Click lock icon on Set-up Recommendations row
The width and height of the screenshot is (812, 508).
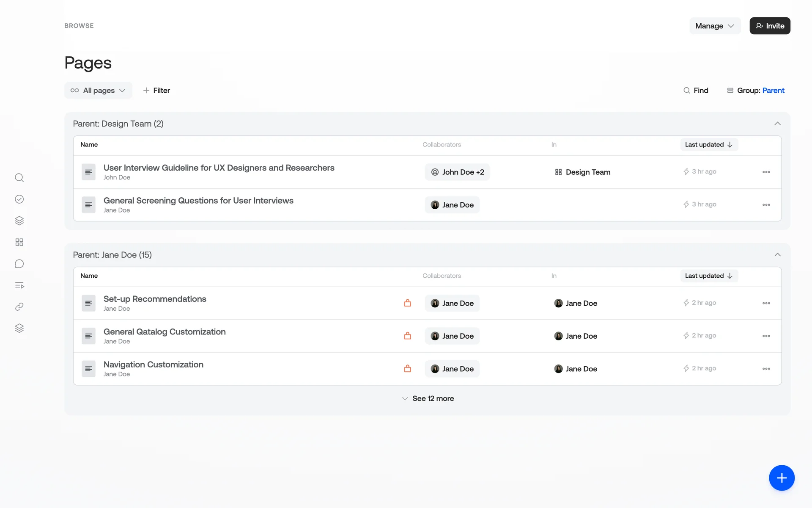coord(407,303)
